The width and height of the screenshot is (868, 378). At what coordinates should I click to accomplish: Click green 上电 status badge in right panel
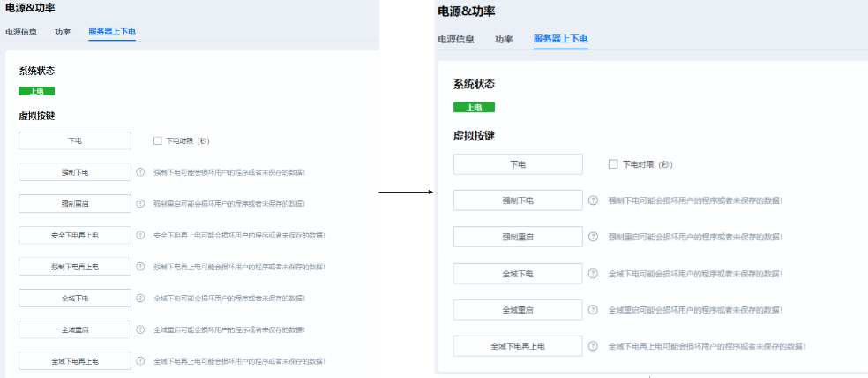tap(474, 108)
